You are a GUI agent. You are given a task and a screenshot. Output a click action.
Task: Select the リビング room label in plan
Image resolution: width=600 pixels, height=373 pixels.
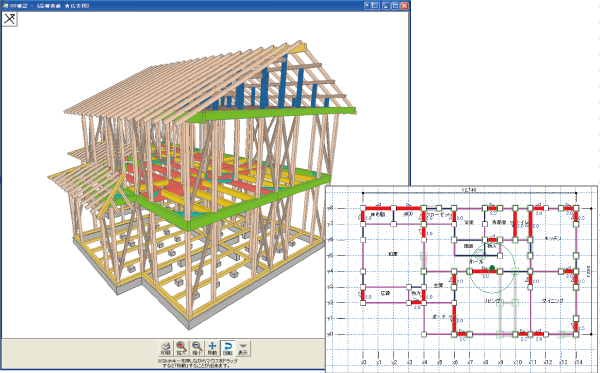(x=492, y=301)
